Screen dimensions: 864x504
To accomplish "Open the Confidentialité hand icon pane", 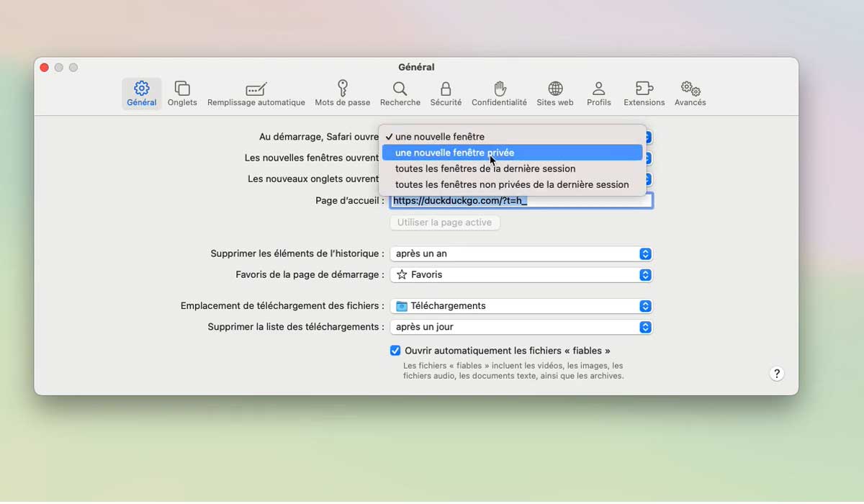I will pyautogui.click(x=499, y=94).
